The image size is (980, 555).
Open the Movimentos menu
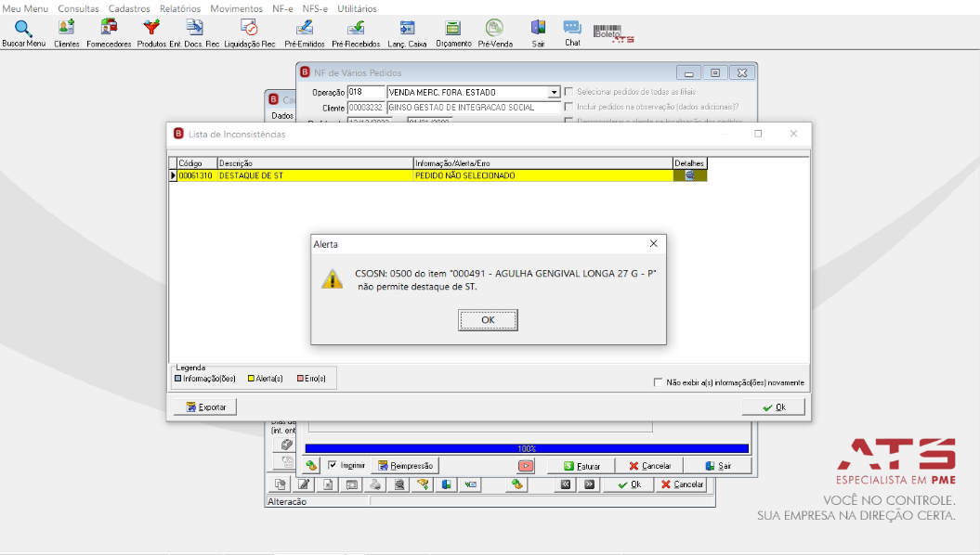pos(236,8)
